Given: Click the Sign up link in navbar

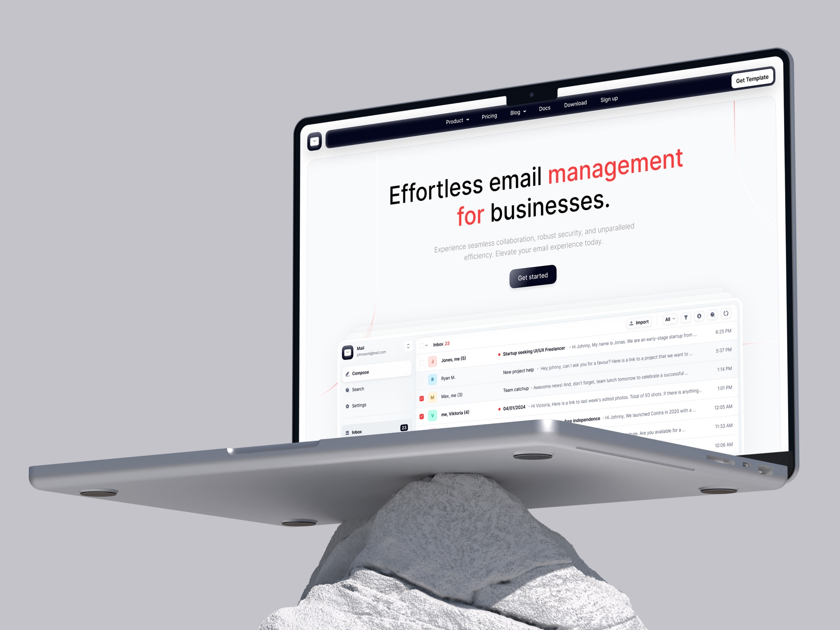Looking at the screenshot, I should click(609, 99).
